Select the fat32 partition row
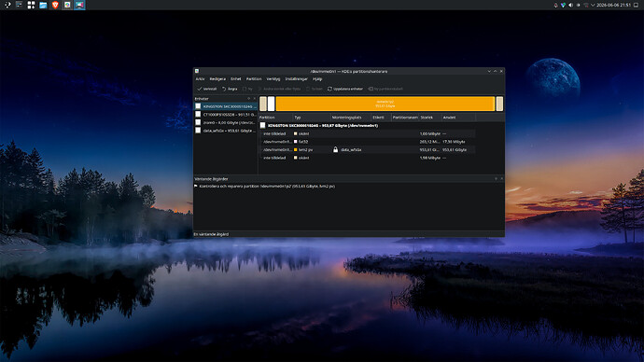The image size is (644, 362). tap(367, 142)
